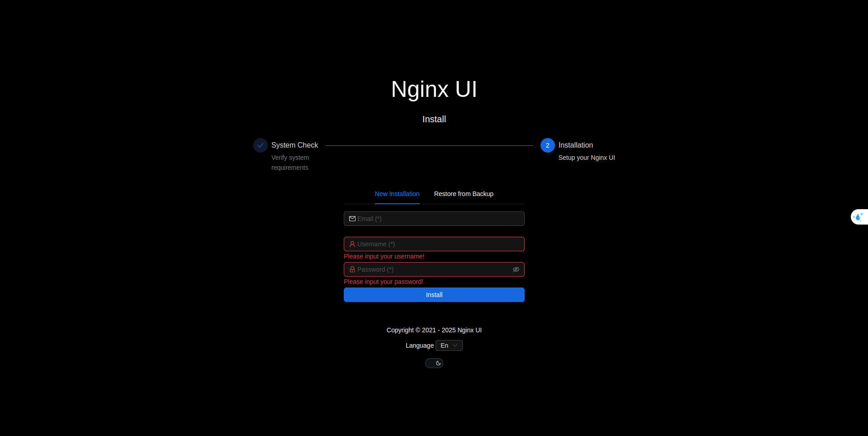Click 'Please input your username!' error text
868x436 pixels.
pos(384,256)
